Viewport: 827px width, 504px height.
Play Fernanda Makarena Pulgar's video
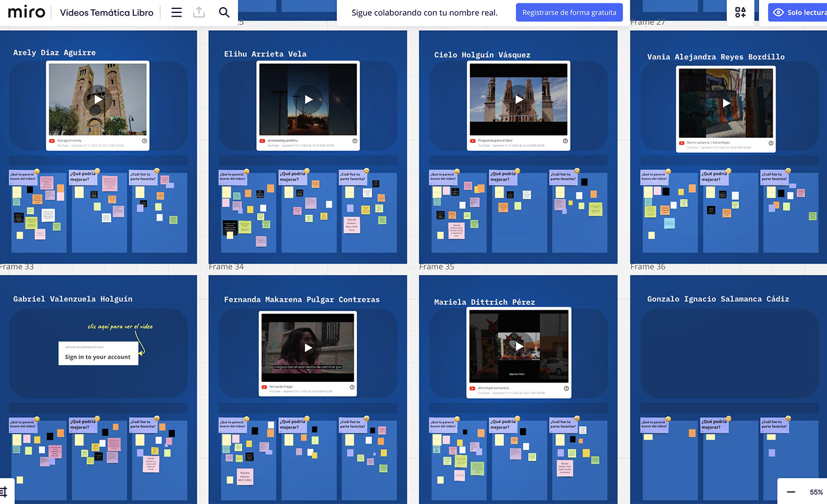(x=307, y=347)
